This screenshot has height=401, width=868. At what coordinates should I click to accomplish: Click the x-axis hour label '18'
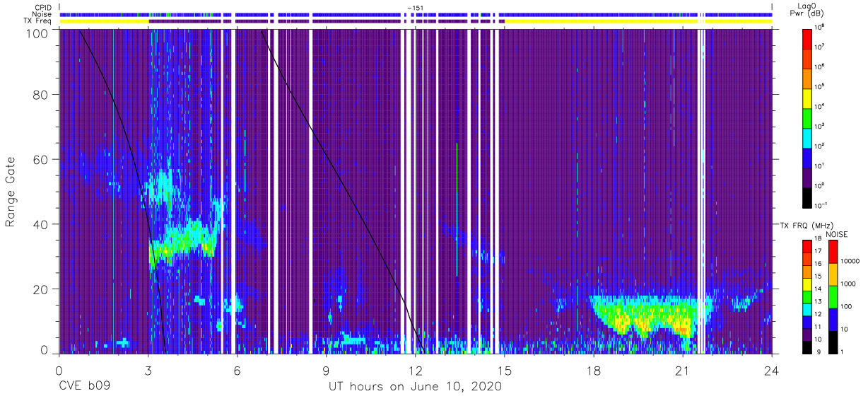pyautogui.click(x=594, y=370)
